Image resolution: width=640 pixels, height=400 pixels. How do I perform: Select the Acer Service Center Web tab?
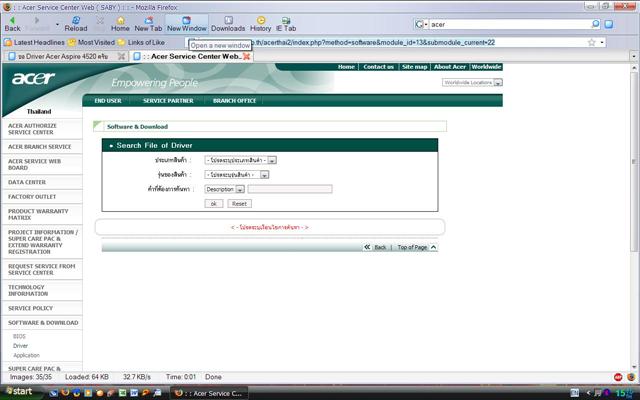click(191, 56)
